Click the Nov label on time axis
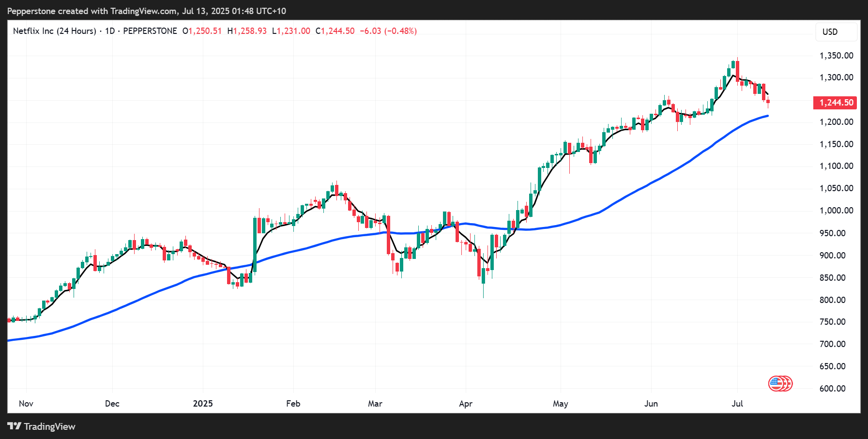The height and width of the screenshot is (439, 868). point(26,404)
